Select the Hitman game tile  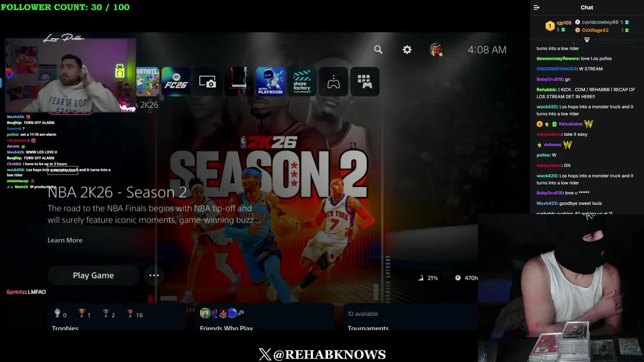239,81
